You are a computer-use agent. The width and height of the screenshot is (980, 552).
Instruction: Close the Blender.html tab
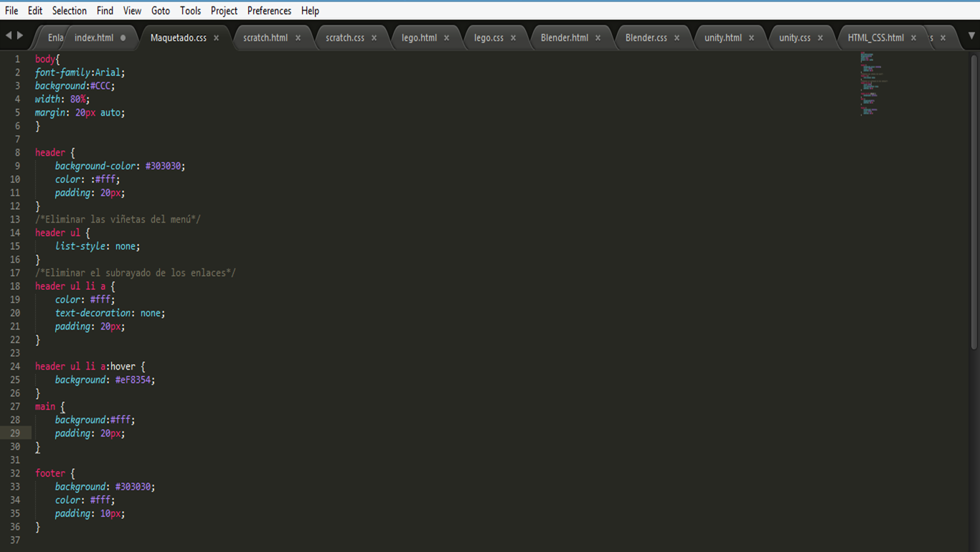pos(598,38)
